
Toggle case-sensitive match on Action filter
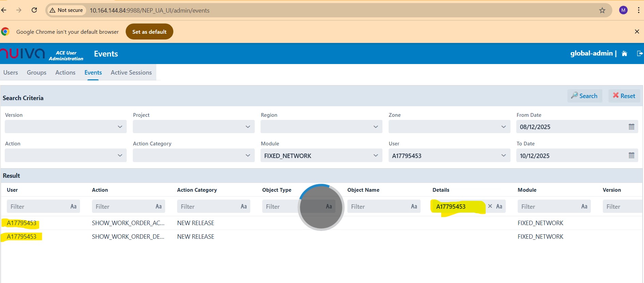click(x=158, y=206)
